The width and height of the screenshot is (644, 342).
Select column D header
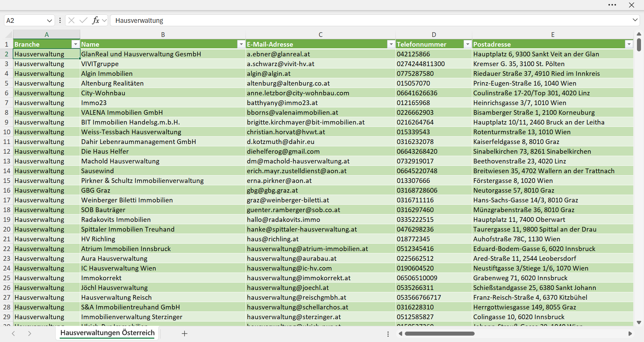pos(434,35)
